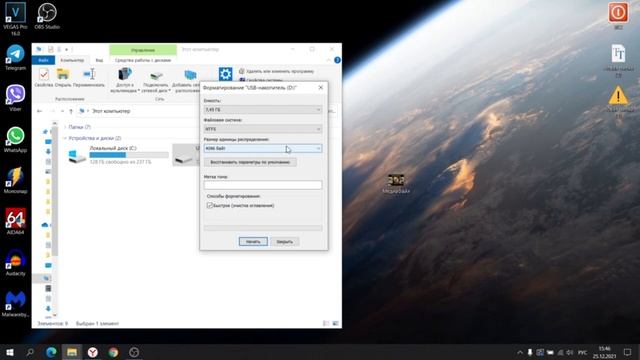This screenshot has height=360, width=640.
Task: Click Close button in Format dialog
Action: point(284,242)
